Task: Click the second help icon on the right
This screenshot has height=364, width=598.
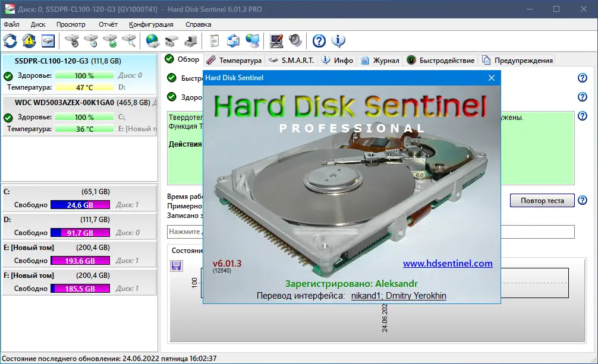Action: [583, 97]
